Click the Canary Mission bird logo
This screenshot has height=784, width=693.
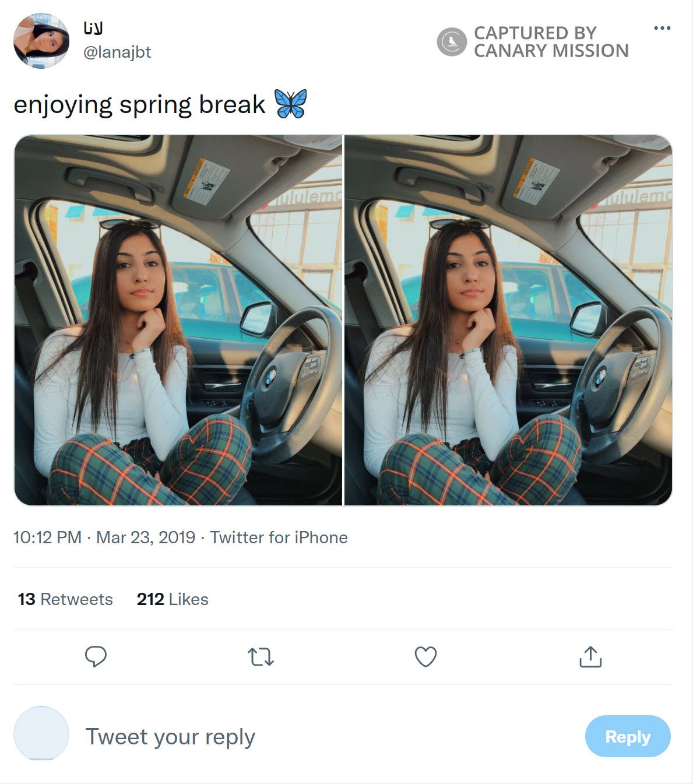(x=452, y=42)
